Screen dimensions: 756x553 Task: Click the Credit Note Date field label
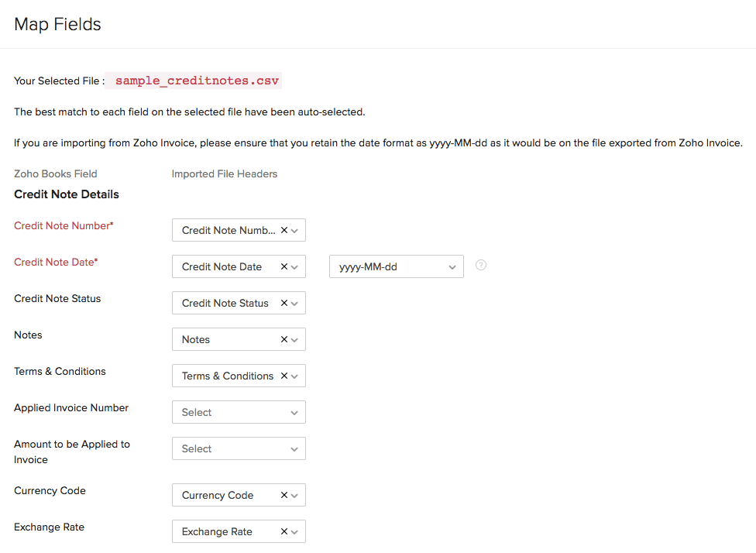(x=56, y=262)
